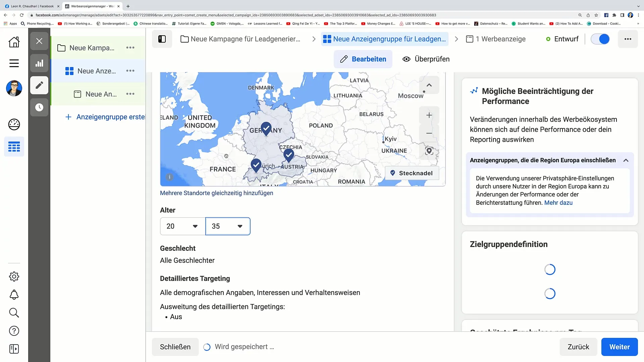The image size is (644, 362).
Task: Close the editor with the X icon
Action: 39,41
